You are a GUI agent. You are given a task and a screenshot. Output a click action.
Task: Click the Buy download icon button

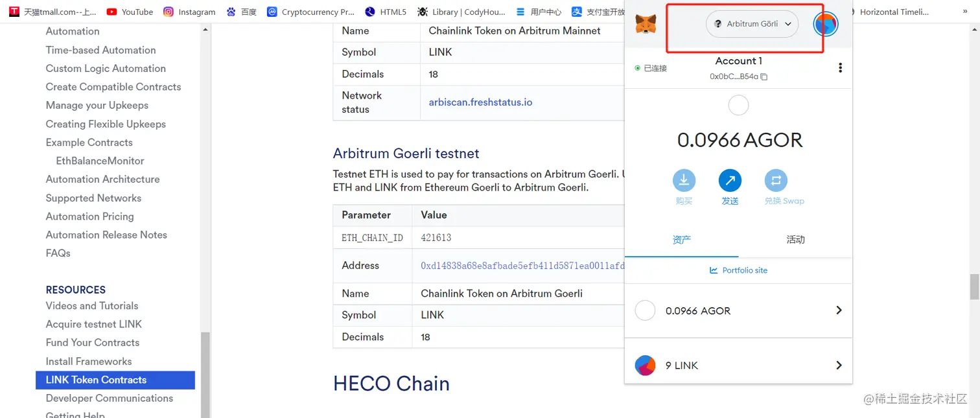(684, 181)
